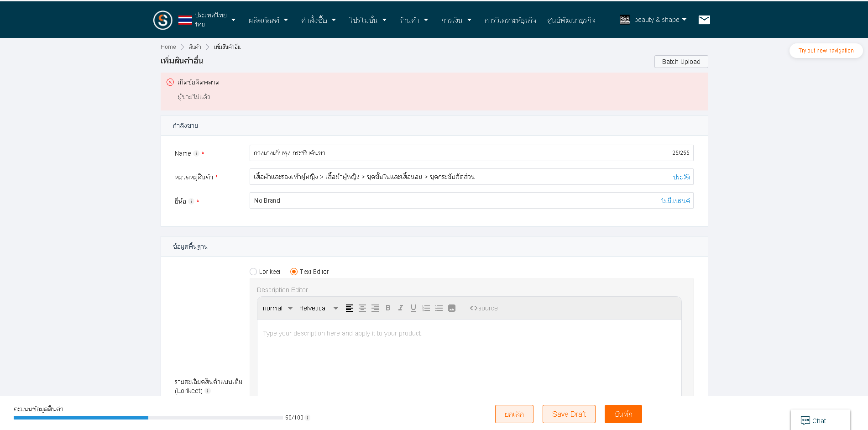Image resolution: width=868 pixels, height=430 pixels.
Task: Click the Batch Upload button
Action: pos(681,62)
